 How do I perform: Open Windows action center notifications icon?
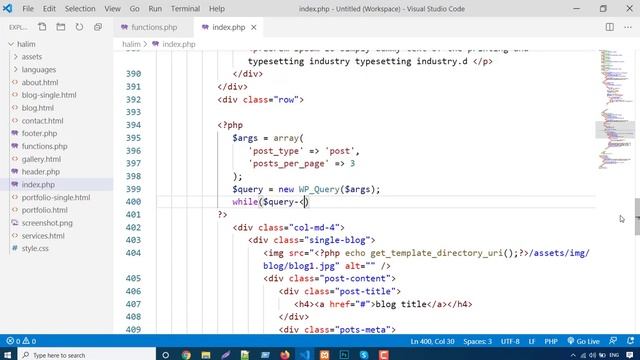(x=630, y=355)
